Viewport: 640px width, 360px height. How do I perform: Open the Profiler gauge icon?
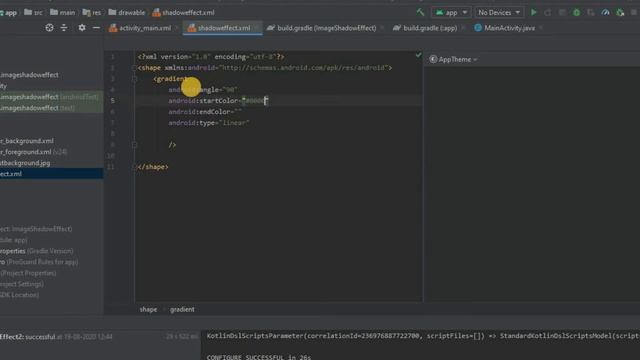click(x=605, y=13)
